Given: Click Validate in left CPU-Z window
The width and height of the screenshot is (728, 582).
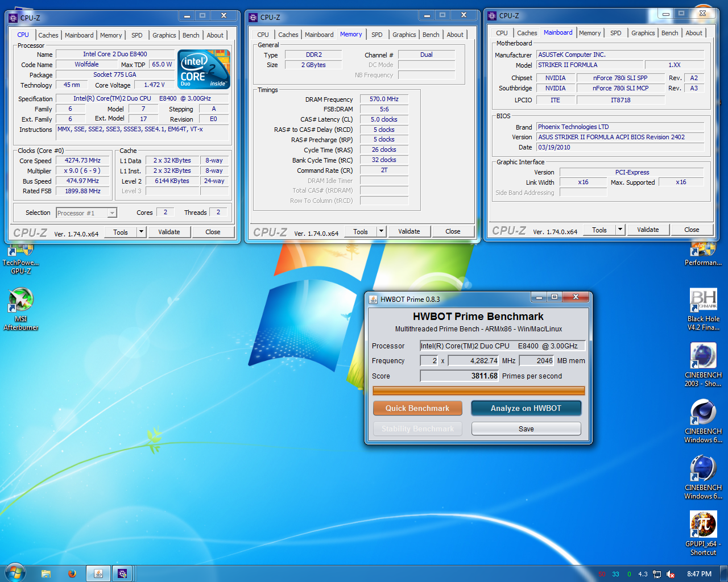Looking at the screenshot, I should [x=169, y=232].
